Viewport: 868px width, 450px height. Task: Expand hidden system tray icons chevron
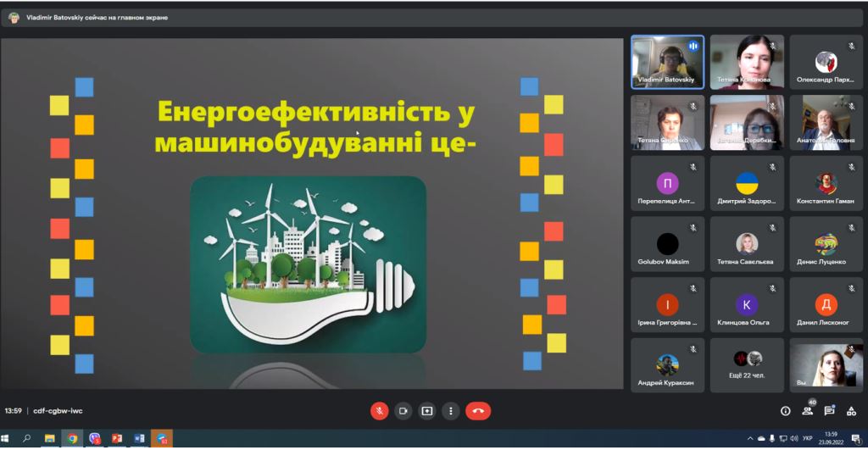coord(750,438)
